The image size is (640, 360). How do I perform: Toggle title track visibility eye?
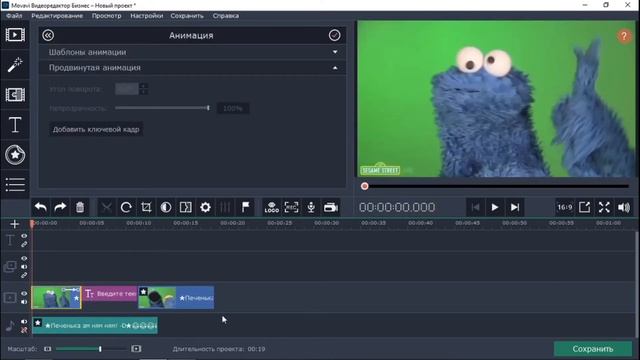click(24, 236)
